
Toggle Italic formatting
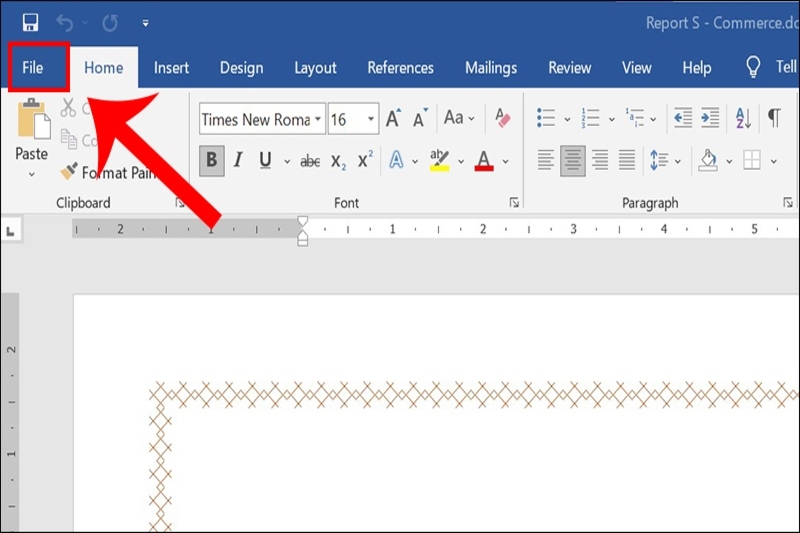coord(238,160)
